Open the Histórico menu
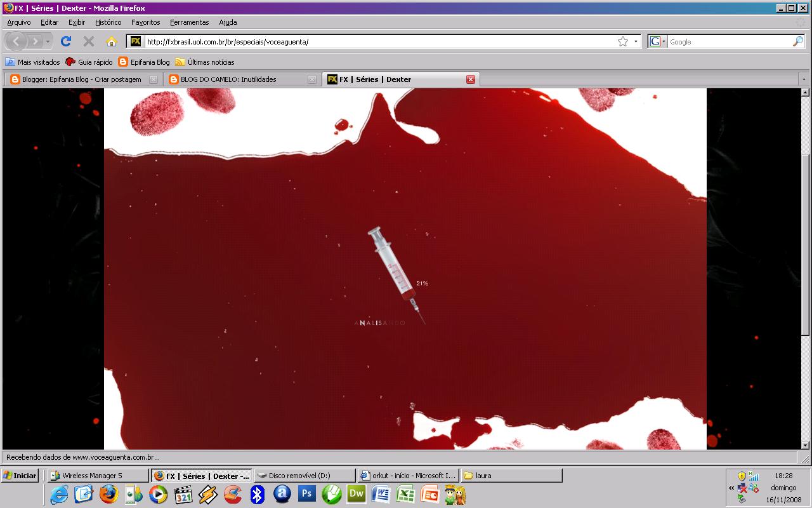This screenshot has height=508, width=812. click(x=108, y=22)
